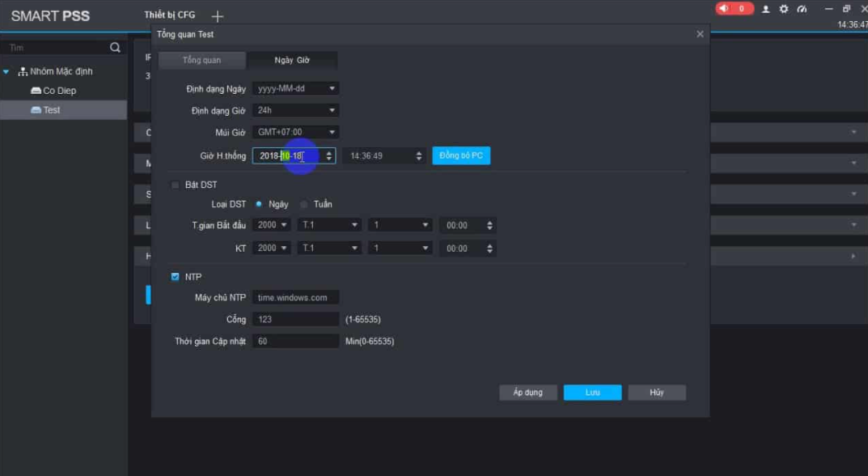Expand the Định dạng Giờ 24h dropdown
This screenshot has height=476, width=868.
pyautogui.click(x=295, y=110)
